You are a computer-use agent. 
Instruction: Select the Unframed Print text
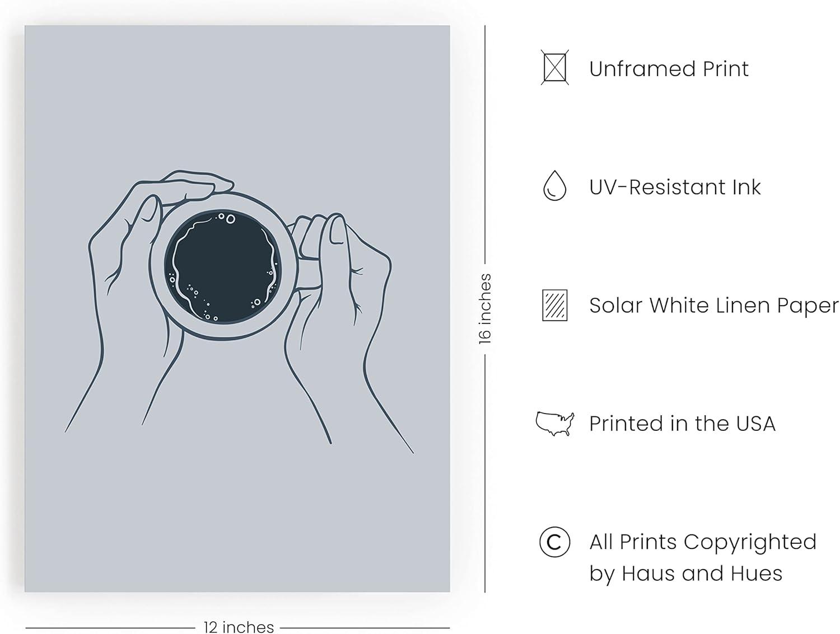click(669, 69)
